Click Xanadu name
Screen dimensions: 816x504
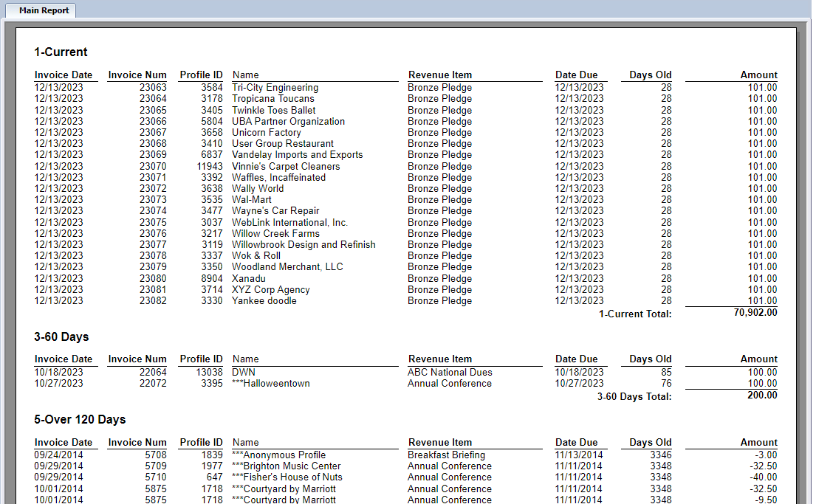[249, 279]
